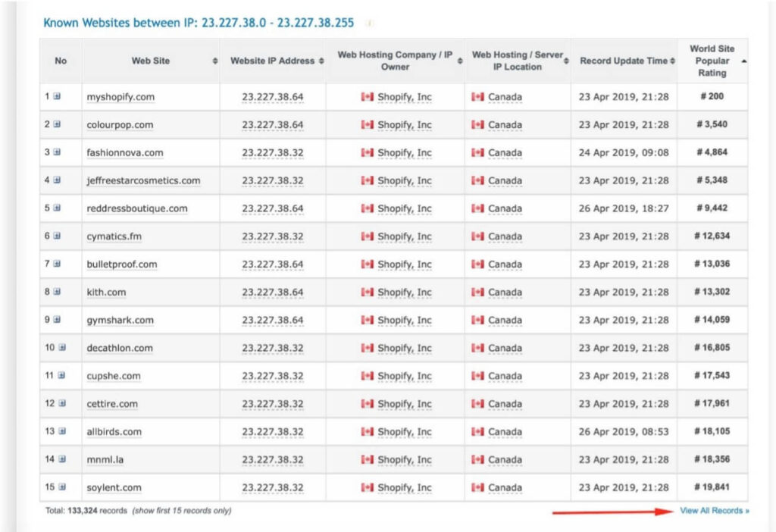This screenshot has height=532, width=776.
Task: Sort by Web Site column arrows
Action: tap(214, 61)
